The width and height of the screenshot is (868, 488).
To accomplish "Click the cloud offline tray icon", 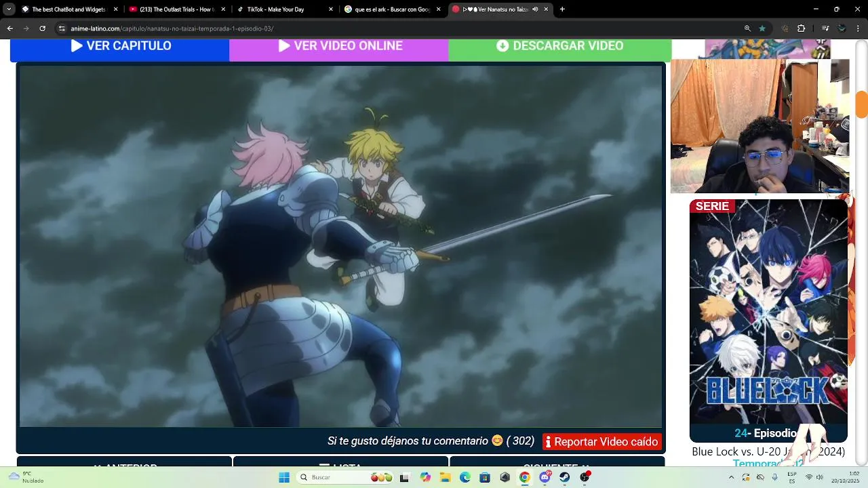I will click(x=760, y=477).
